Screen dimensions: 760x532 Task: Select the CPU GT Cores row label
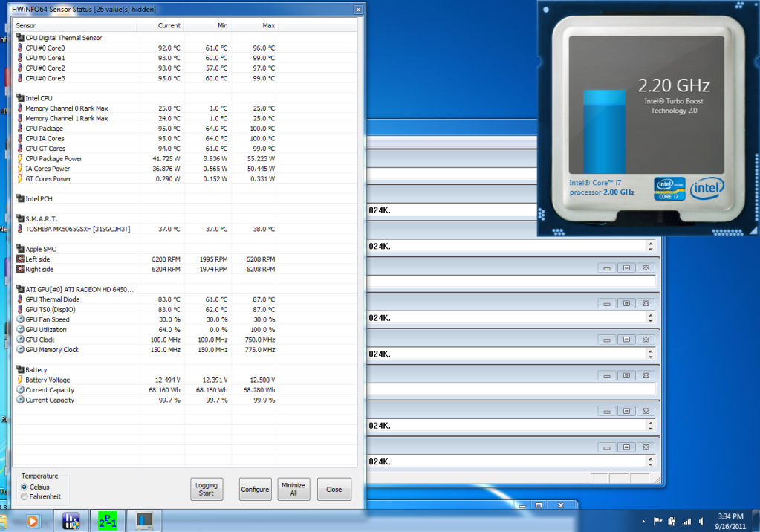(x=45, y=149)
